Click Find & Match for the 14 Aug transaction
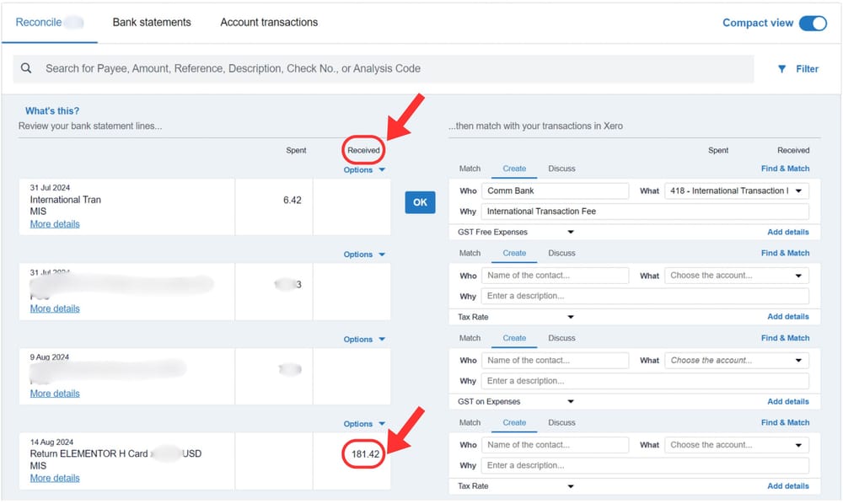 point(785,421)
